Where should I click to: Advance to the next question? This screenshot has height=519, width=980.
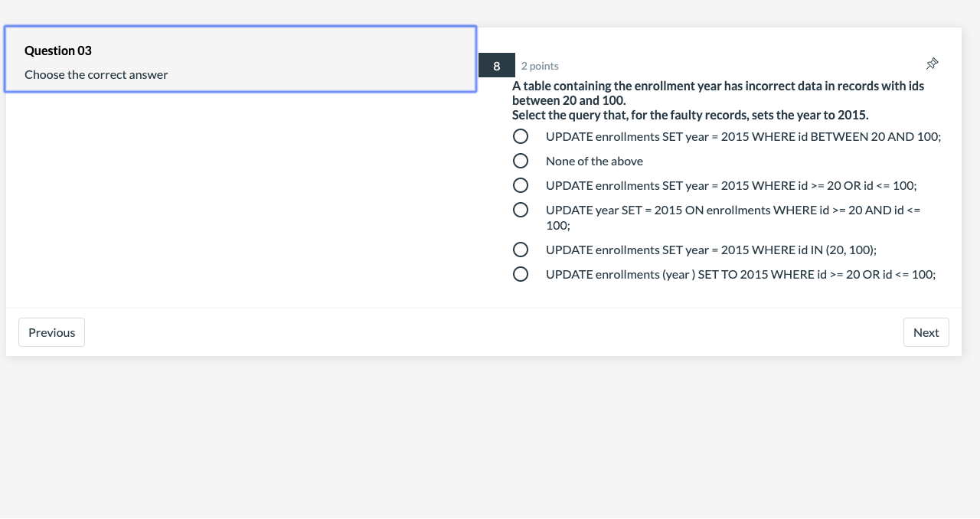click(926, 332)
